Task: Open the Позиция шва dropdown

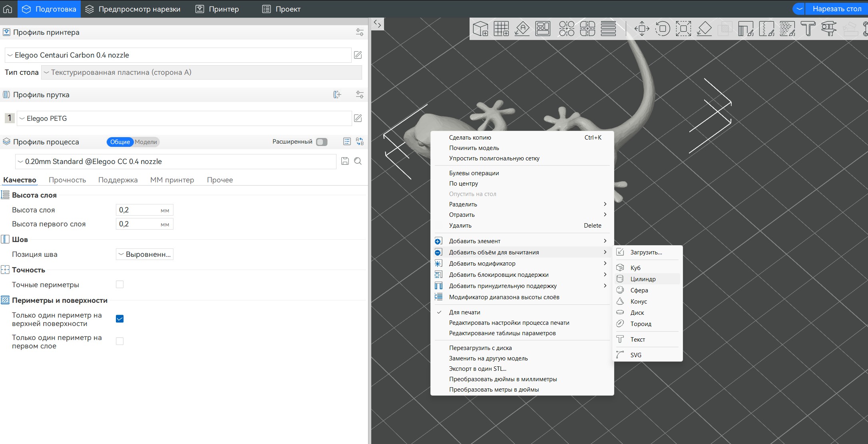Action: point(145,254)
